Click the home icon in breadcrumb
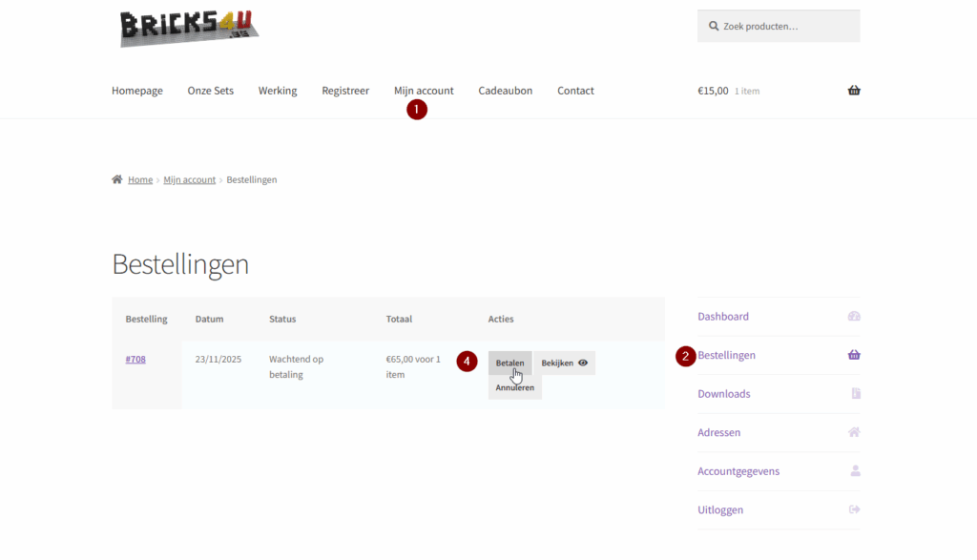 click(x=117, y=179)
